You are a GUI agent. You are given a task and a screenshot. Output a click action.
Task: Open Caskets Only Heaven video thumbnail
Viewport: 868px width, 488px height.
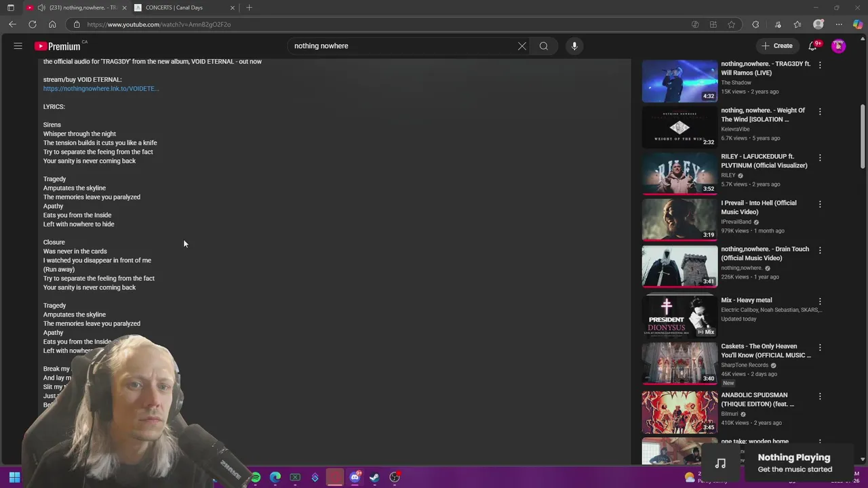pos(679,363)
